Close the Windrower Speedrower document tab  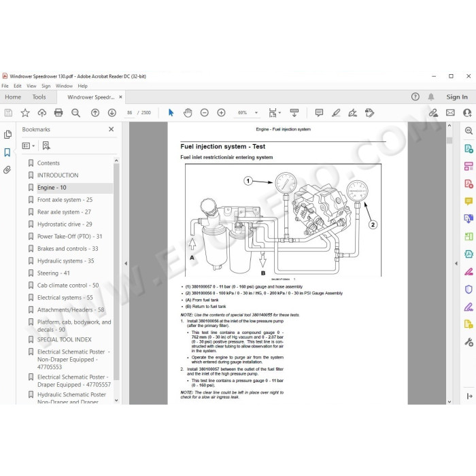[120, 97]
